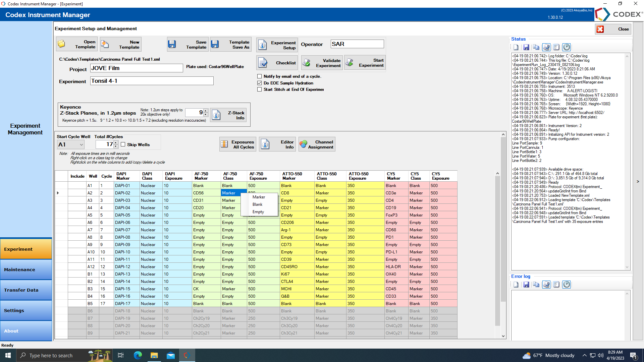The image size is (644, 362).
Task: Open Exposures All Cycles
Action: pos(238,144)
